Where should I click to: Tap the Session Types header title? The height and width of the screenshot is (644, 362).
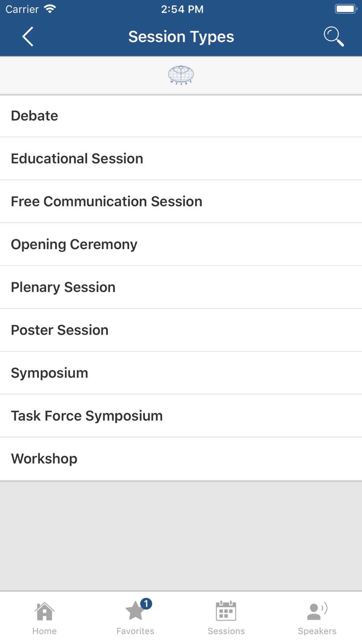[181, 37]
